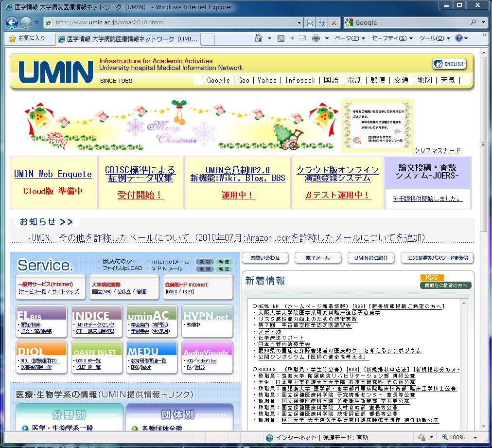Image resolution: width=492 pixels, height=448 pixels.
Task: Open the ツール(O) tools menu
Action: coord(431,38)
